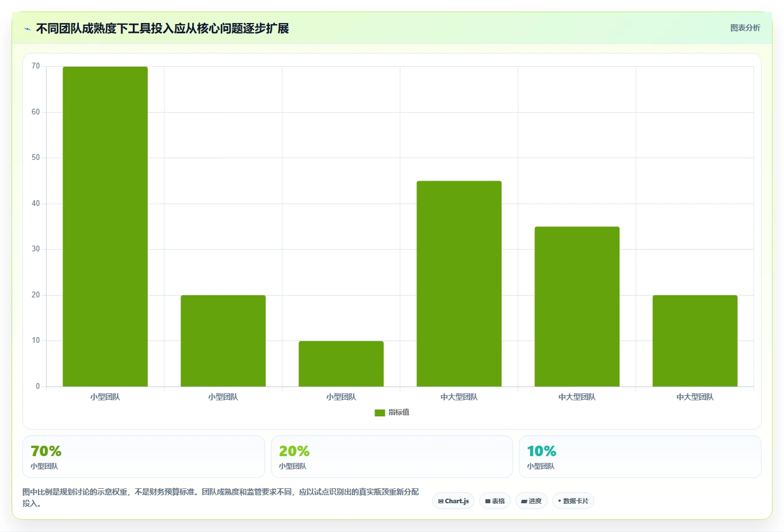This screenshot has width=784, height=532.
Task: Open the 10% 小型团队 stat card
Action: pyautogui.click(x=640, y=457)
